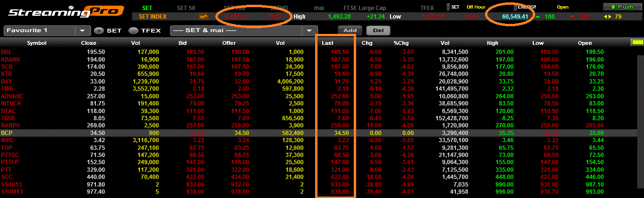Select the S50U13 symbol row

pos(319,184)
